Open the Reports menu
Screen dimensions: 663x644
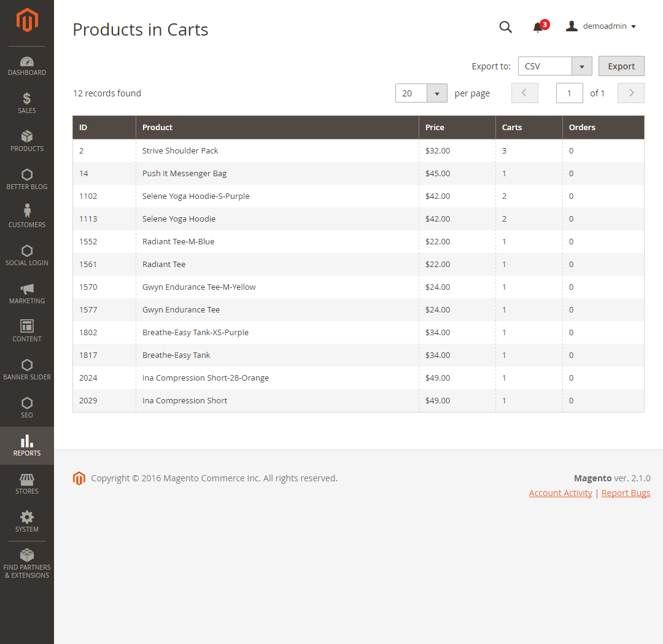coord(27,446)
